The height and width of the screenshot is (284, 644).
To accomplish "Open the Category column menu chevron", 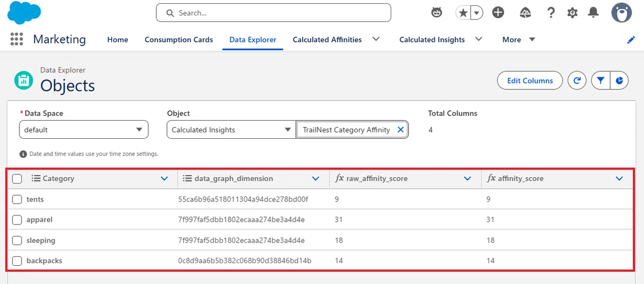I will [165, 179].
